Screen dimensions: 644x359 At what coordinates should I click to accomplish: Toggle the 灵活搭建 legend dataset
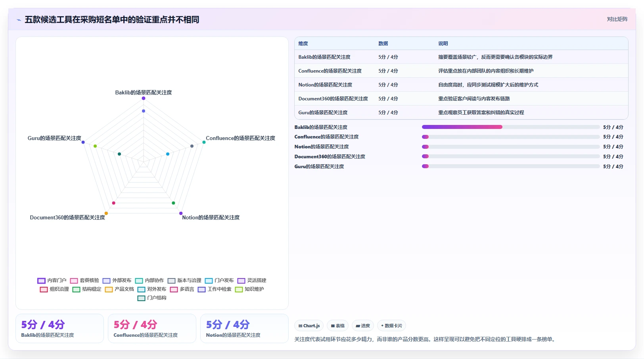pyautogui.click(x=252, y=280)
